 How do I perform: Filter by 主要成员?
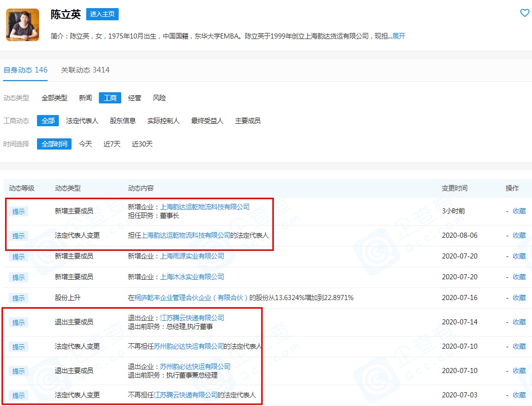click(247, 121)
